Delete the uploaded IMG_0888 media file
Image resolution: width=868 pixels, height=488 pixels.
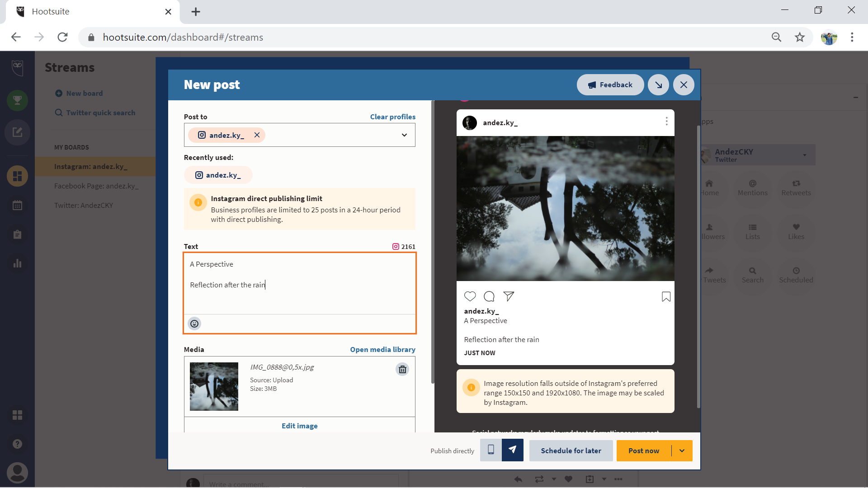[x=402, y=369]
